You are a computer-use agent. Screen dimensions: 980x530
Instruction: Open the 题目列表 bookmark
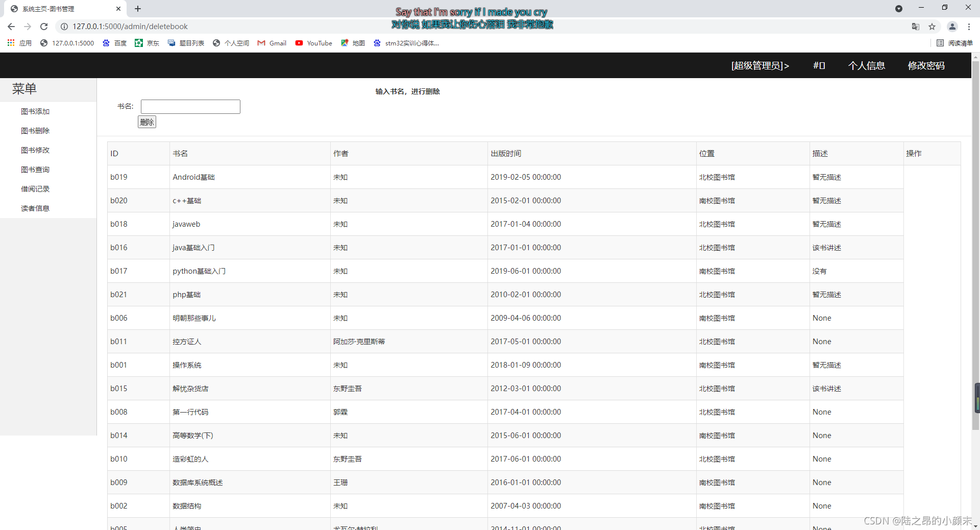186,43
